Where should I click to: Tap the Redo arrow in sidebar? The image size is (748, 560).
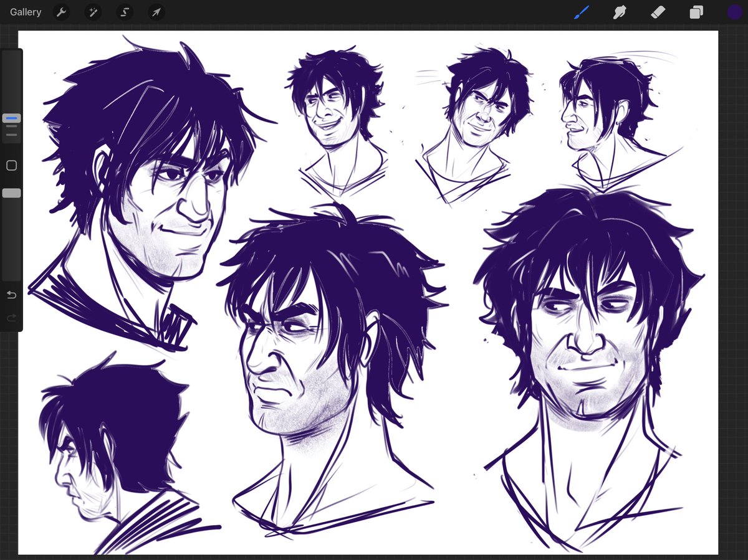(x=11, y=318)
